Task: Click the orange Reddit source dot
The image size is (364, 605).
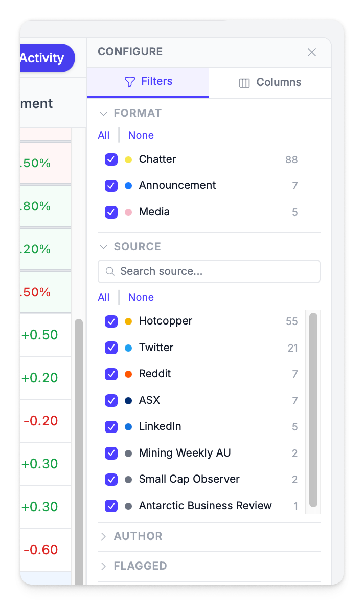Action: click(128, 374)
